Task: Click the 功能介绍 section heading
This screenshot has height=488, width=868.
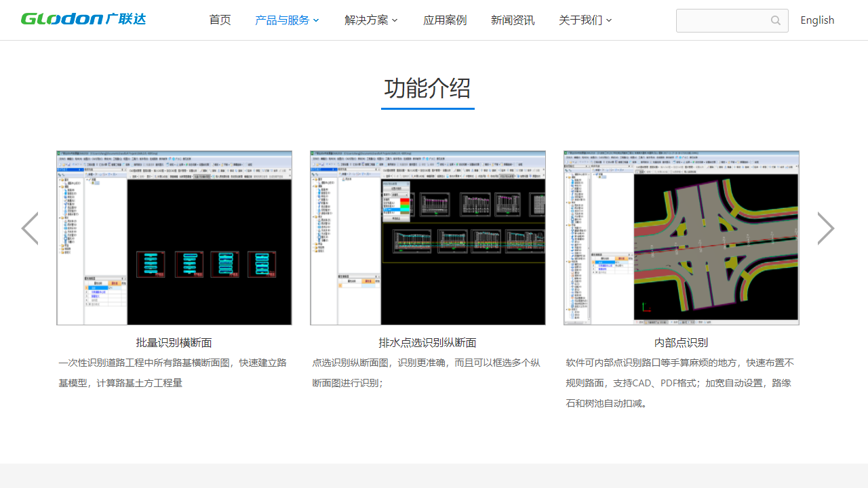Action: coord(428,88)
